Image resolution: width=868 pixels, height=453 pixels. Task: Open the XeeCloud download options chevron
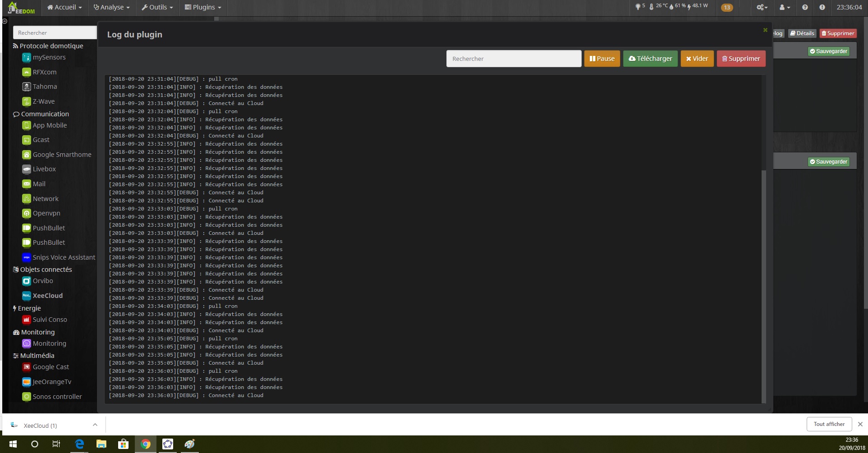[x=95, y=425]
